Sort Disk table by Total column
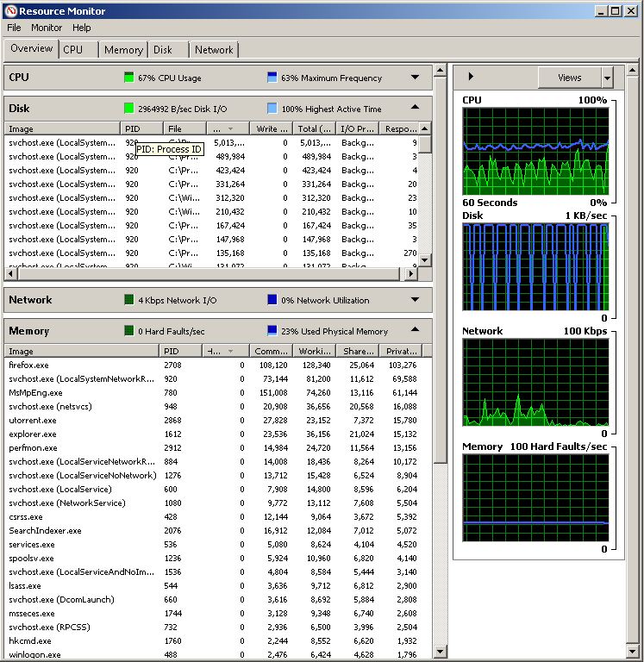The width and height of the screenshot is (644, 662). coord(315,128)
